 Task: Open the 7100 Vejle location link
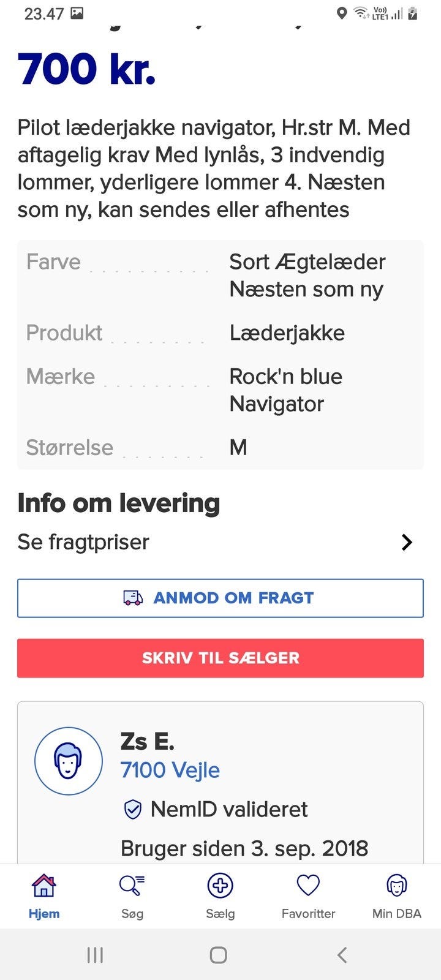coord(170,770)
